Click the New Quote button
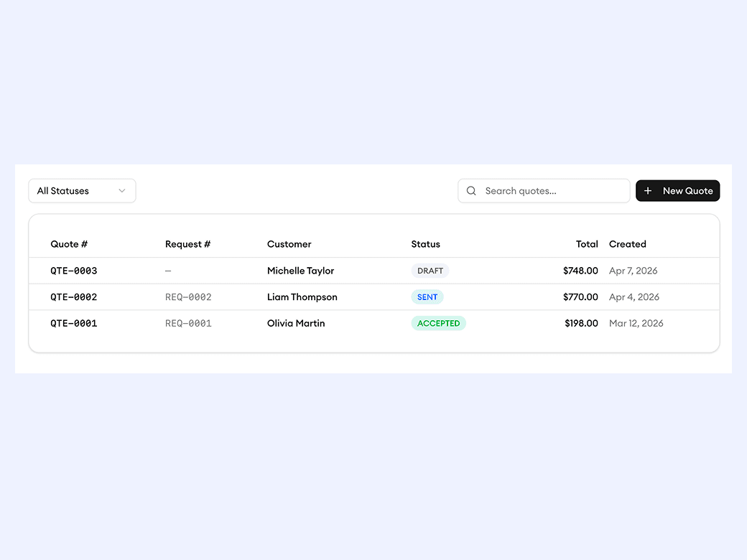Viewport: 747px width, 560px height. (x=677, y=191)
